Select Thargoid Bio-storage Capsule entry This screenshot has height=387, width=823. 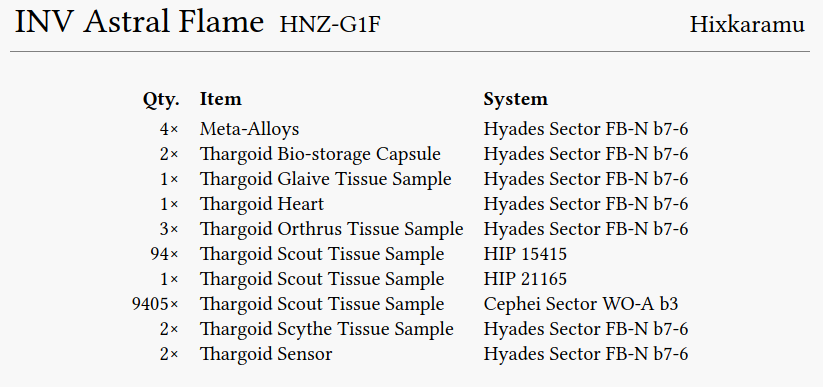pyautogui.click(x=320, y=154)
